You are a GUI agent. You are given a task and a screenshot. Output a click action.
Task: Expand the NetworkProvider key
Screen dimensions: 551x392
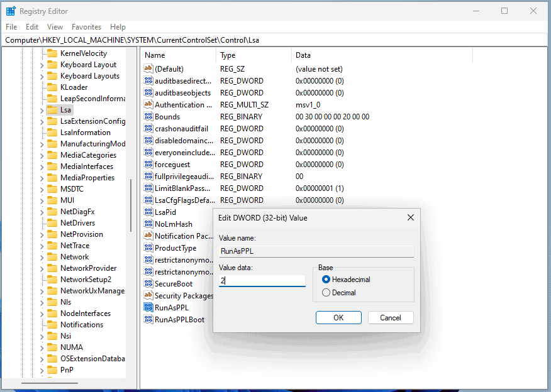tap(42, 268)
